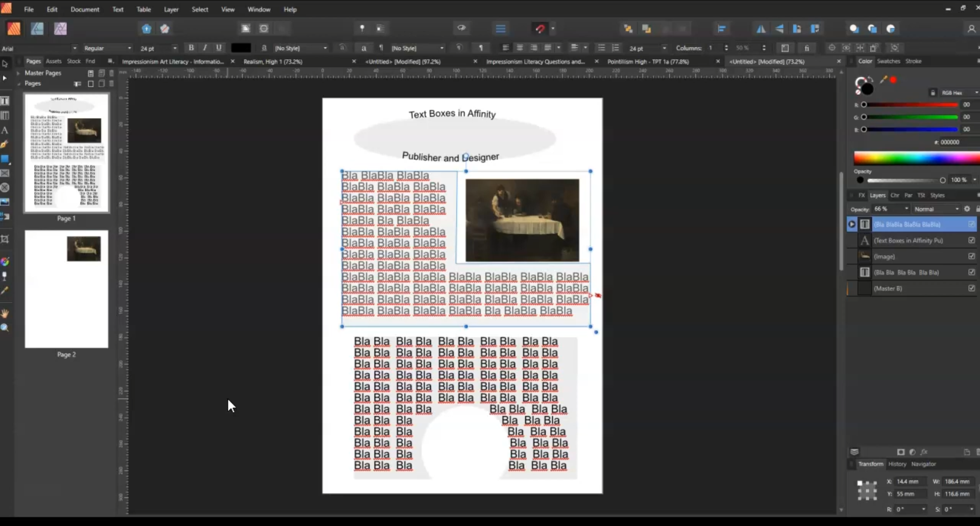
Task: Open the Realism, High 1 document tab
Action: point(273,62)
